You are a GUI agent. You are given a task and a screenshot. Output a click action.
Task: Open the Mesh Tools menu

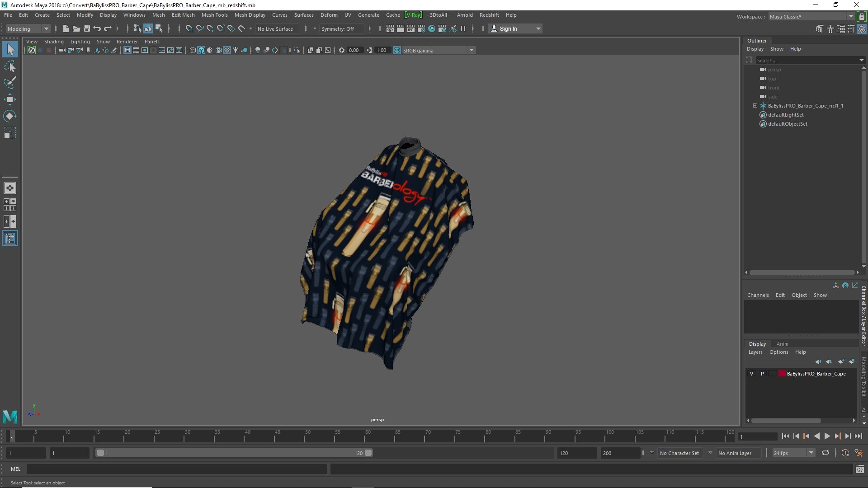point(214,15)
